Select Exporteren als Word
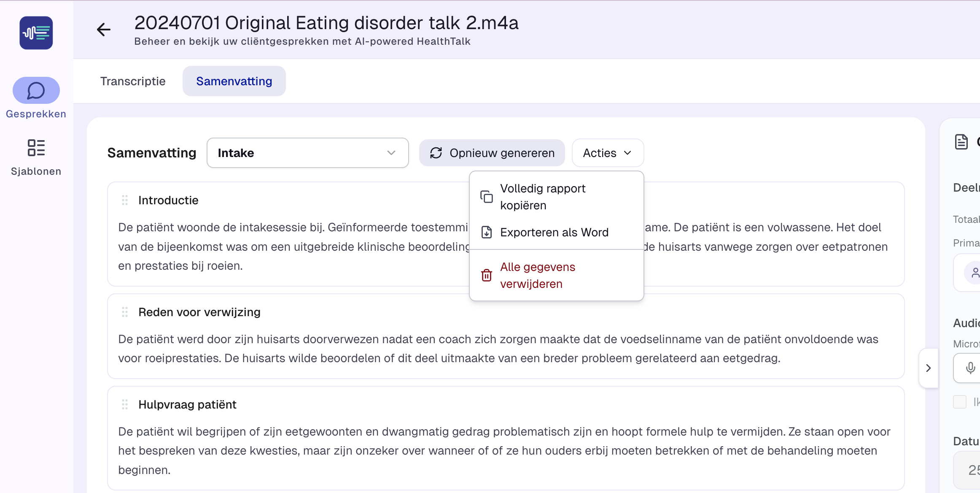This screenshot has width=980, height=493. 554,232
